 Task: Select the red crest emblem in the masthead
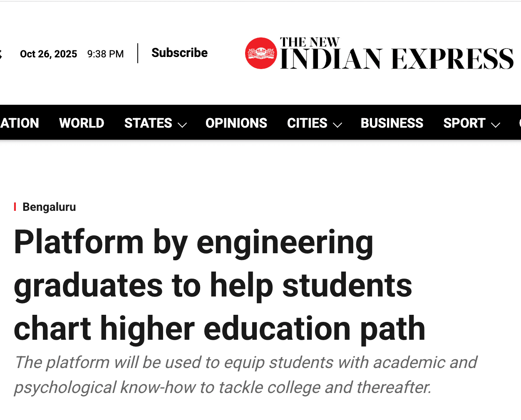261,53
